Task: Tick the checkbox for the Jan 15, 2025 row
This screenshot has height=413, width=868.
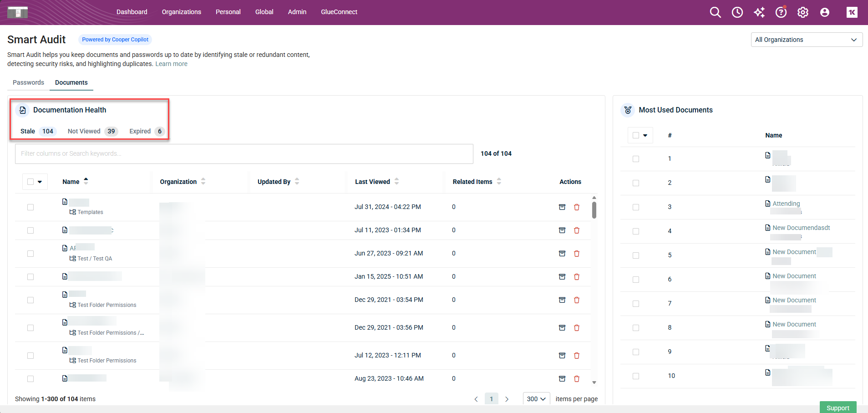Action: (x=30, y=277)
